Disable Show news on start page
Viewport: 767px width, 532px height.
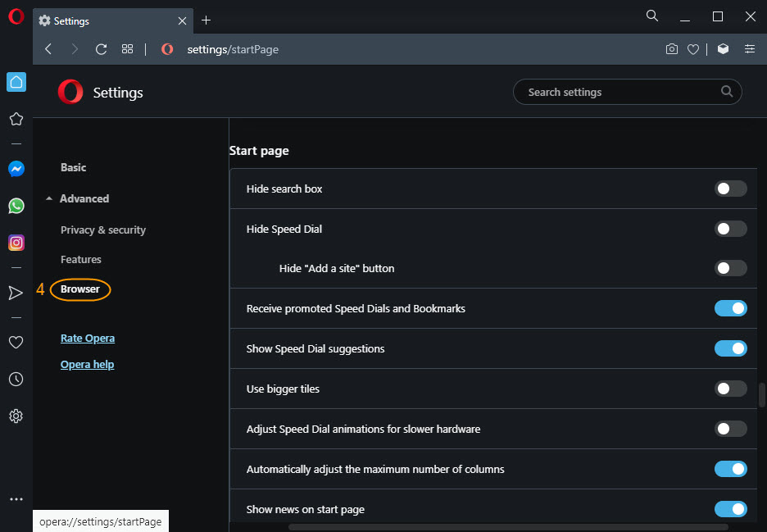pos(730,509)
